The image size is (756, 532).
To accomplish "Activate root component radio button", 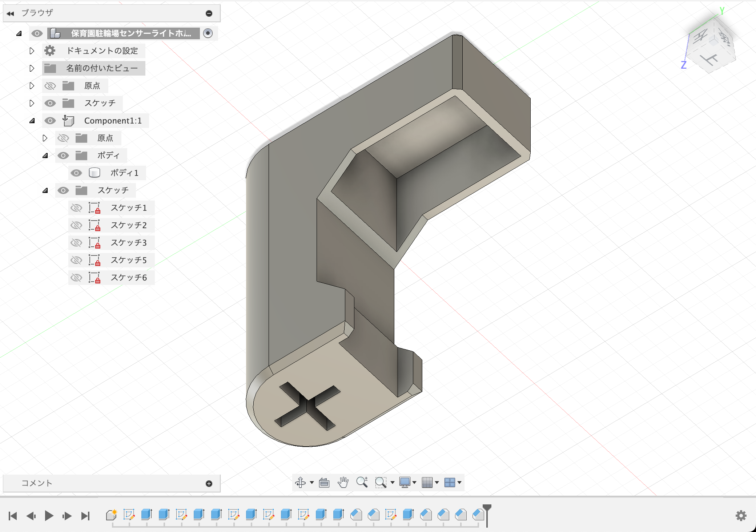I will [x=208, y=33].
